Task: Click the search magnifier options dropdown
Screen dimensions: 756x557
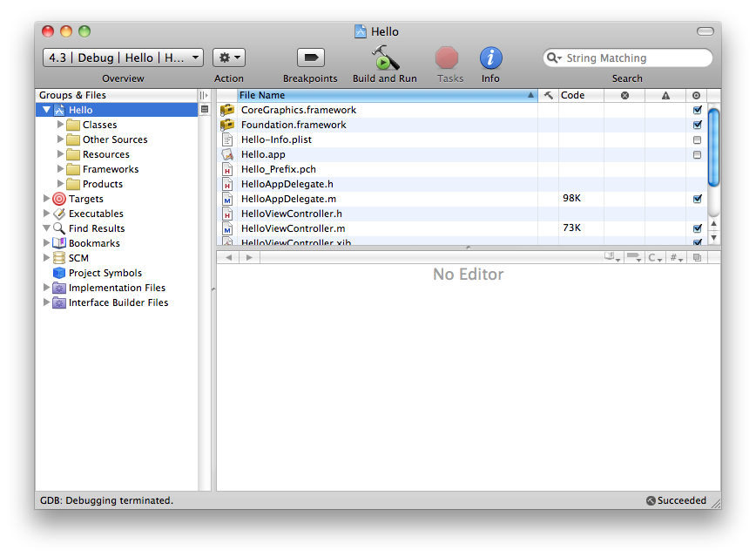Action: coord(554,58)
